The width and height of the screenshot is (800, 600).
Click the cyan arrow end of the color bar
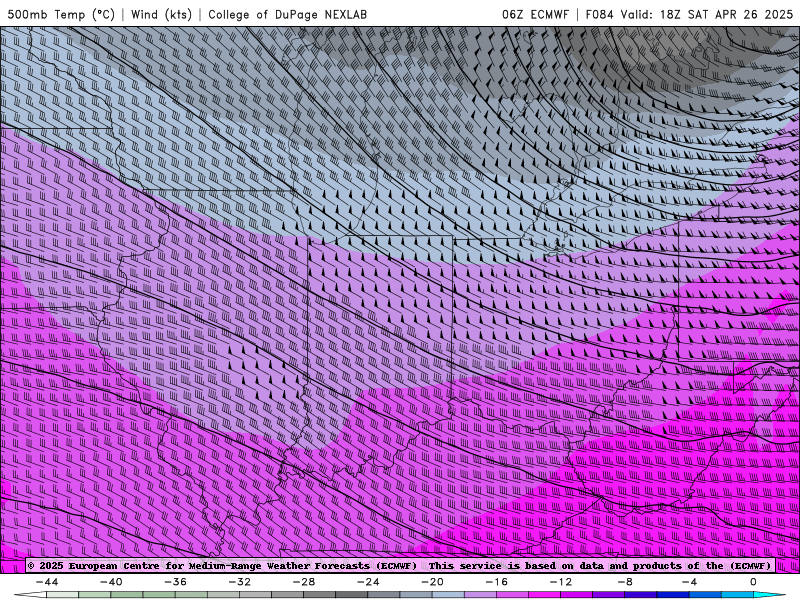[769, 595]
